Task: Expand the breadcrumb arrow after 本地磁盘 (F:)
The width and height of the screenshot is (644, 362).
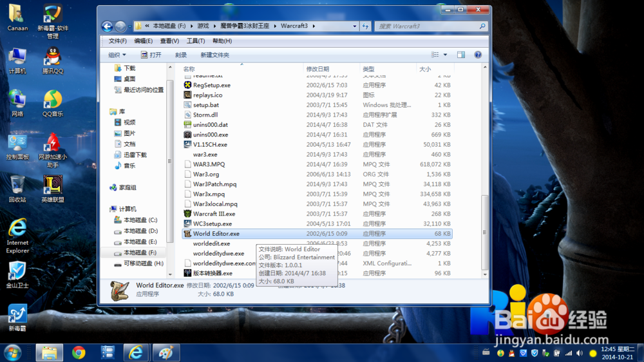Action: coord(191,26)
